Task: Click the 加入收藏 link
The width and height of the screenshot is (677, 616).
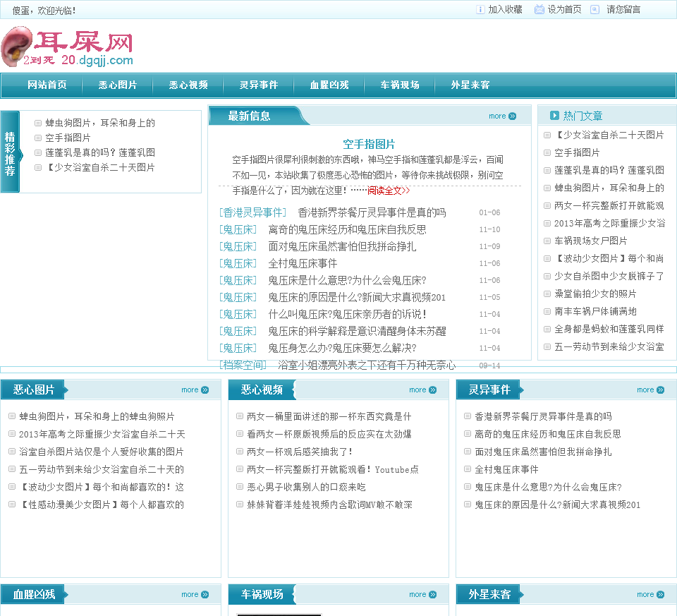Action: pos(505,9)
